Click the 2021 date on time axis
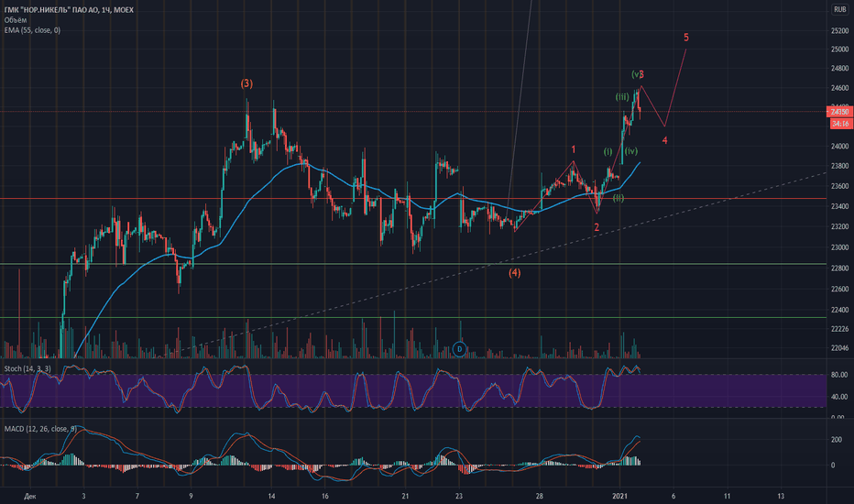Viewport: 854px width, 504px height. point(620,496)
